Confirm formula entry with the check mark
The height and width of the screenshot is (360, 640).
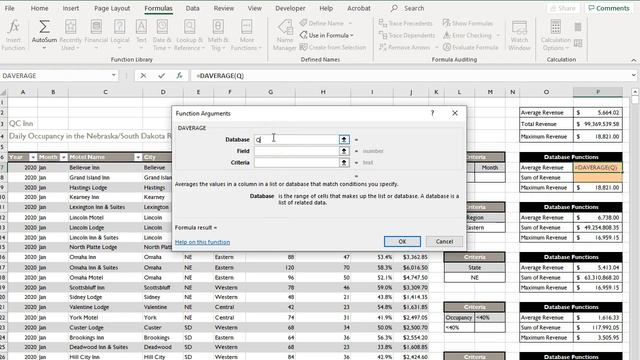pos(162,76)
